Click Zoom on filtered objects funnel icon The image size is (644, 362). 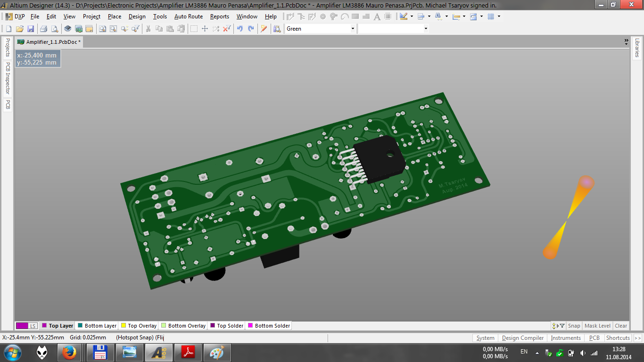pos(135,29)
